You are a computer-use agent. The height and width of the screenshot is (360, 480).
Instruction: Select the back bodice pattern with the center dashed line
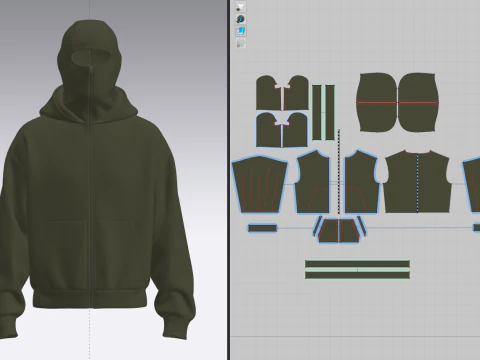point(418,182)
